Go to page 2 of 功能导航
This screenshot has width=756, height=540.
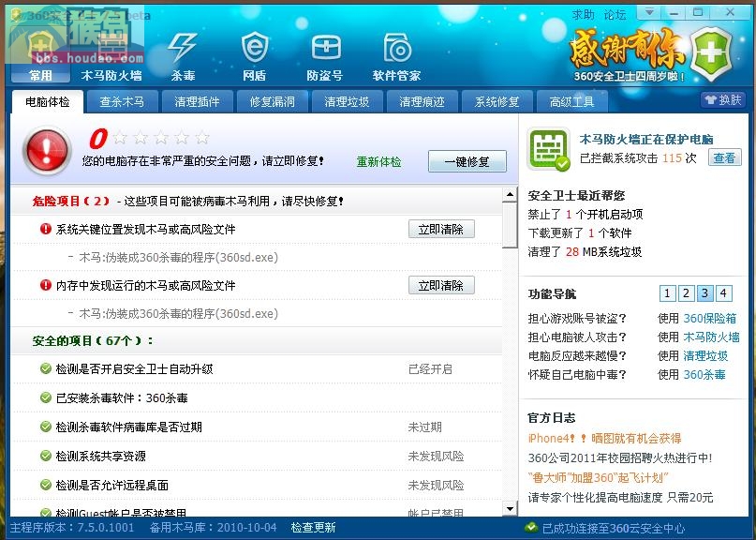[x=686, y=292]
